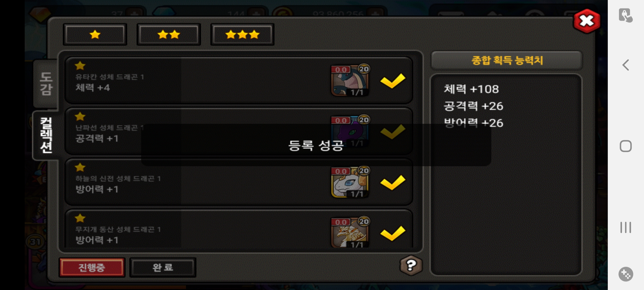The image size is (644, 290).
Task: Click the red 진행중 button
Action: pyautogui.click(x=92, y=267)
